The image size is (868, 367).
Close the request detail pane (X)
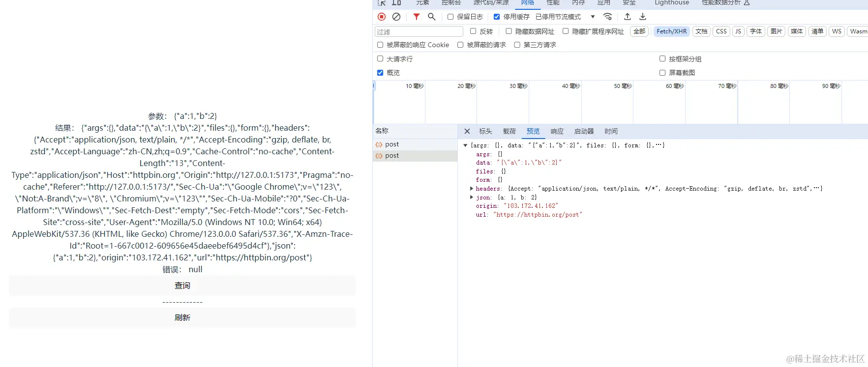pyautogui.click(x=467, y=131)
